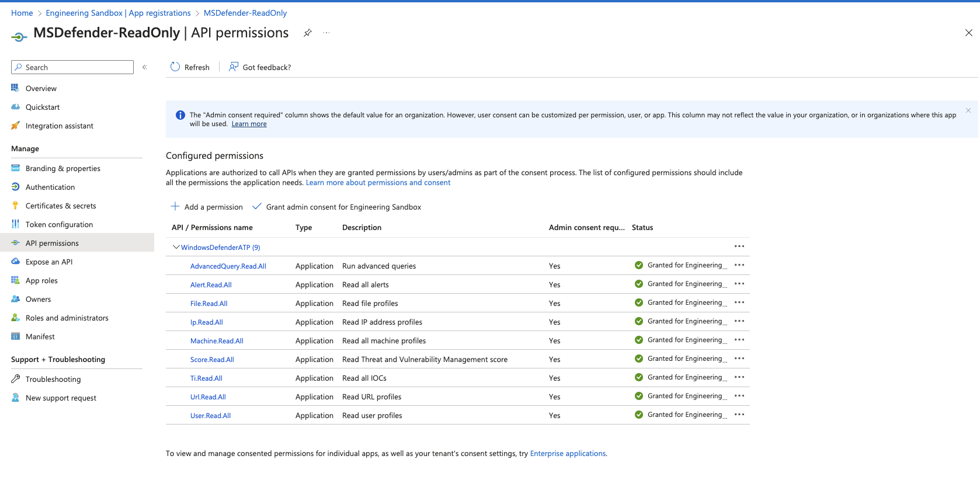
Task: Open header ellipsis next to pin icon
Action: point(326,33)
